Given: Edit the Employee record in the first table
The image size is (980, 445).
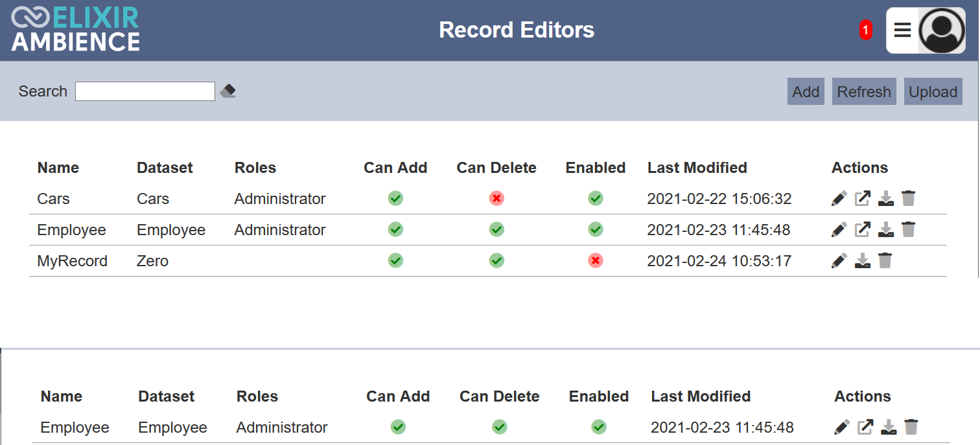Looking at the screenshot, I should tap(839, 229).
